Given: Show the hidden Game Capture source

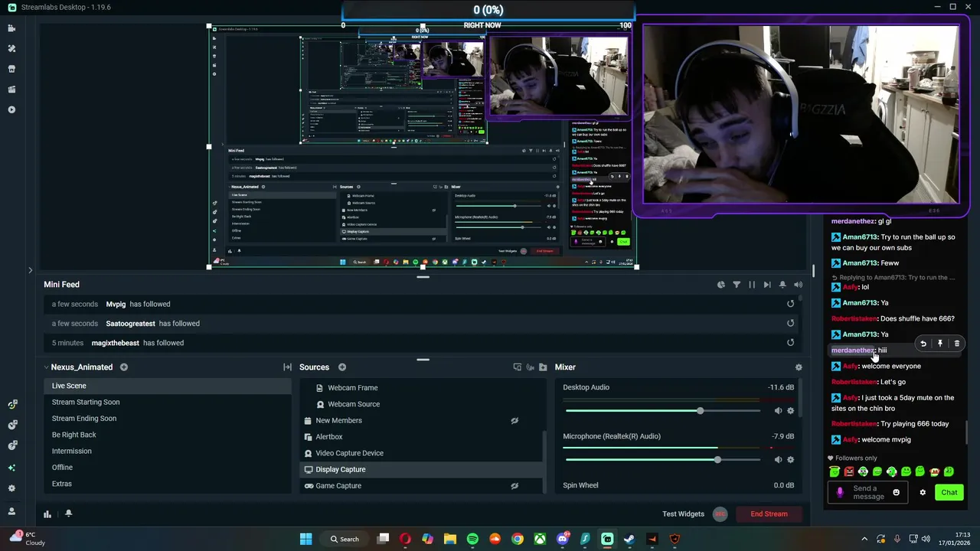Looking at the screenshot, I should point(514,486).
